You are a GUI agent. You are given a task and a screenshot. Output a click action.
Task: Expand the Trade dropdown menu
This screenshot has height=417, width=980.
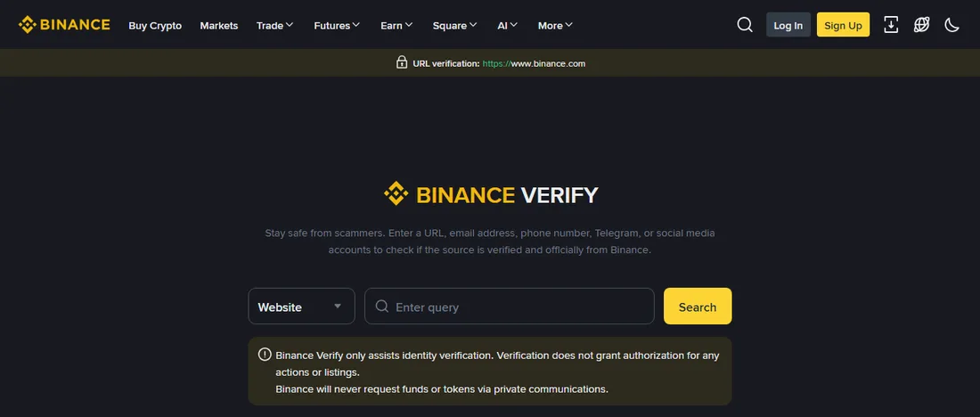tap(275, 26)
